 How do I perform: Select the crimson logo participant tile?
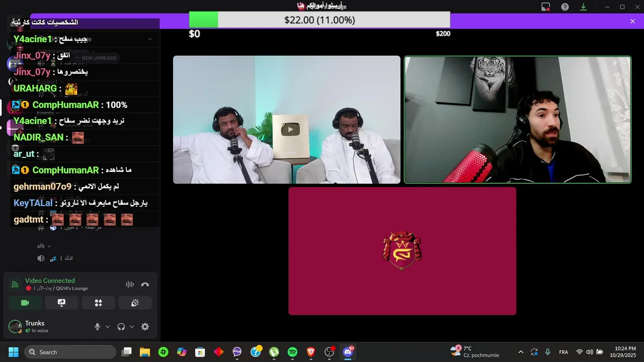(x=402, y=251)
